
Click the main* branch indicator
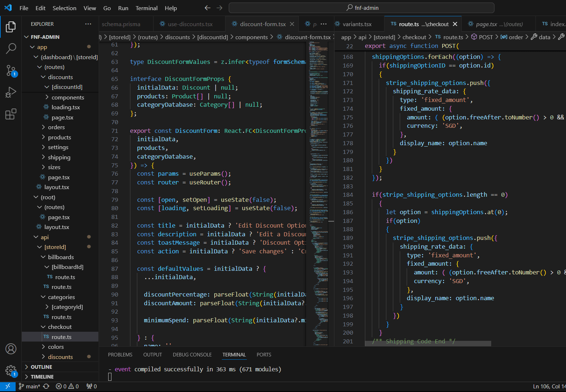tap(29, 386)
